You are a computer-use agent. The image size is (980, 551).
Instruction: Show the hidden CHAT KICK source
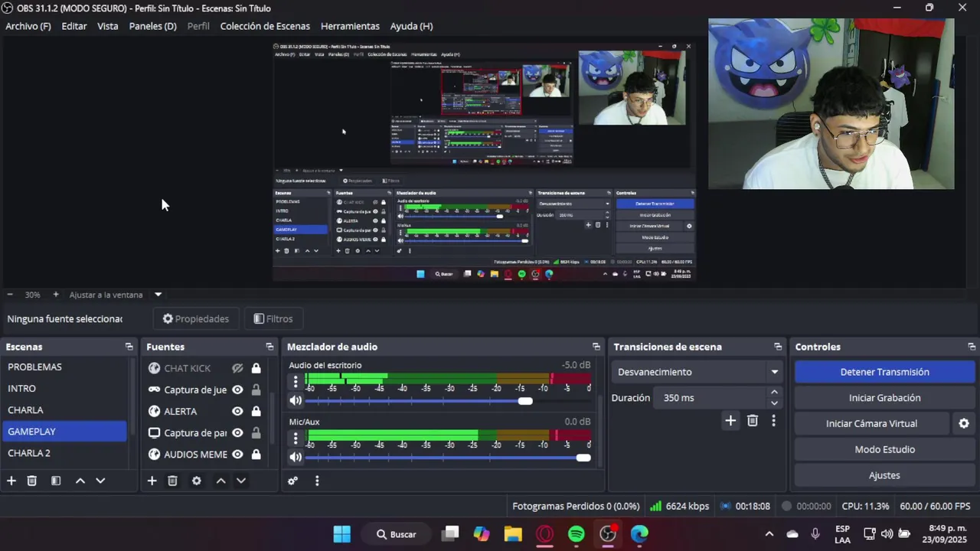point(238,368)
